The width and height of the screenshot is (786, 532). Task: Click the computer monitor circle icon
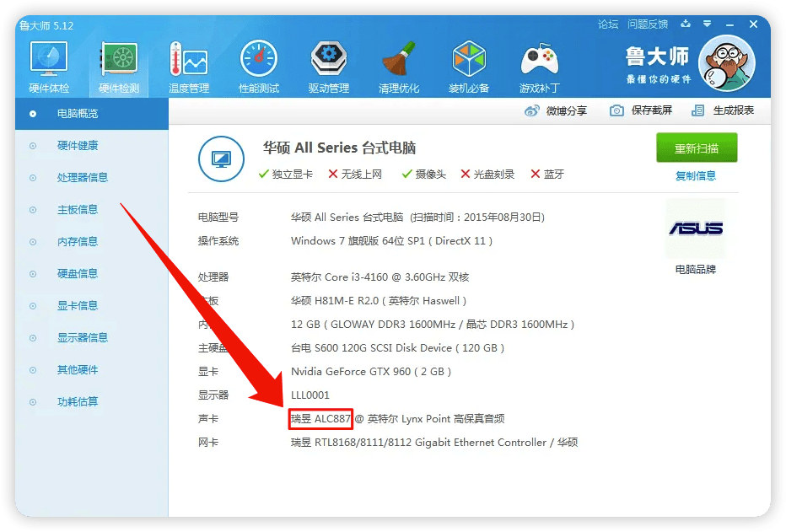221,159
